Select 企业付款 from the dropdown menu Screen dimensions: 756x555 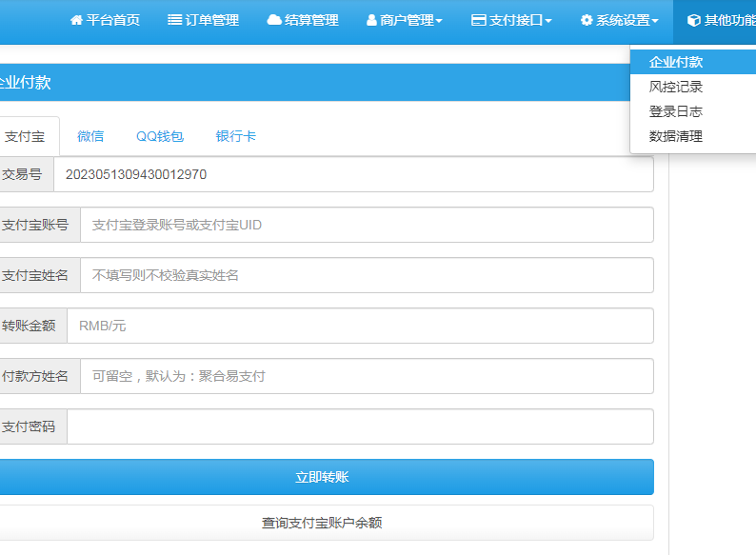point(693,62)
